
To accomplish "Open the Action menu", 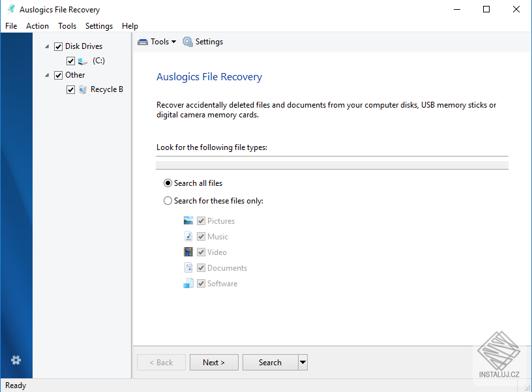I will tap(37, 25).
